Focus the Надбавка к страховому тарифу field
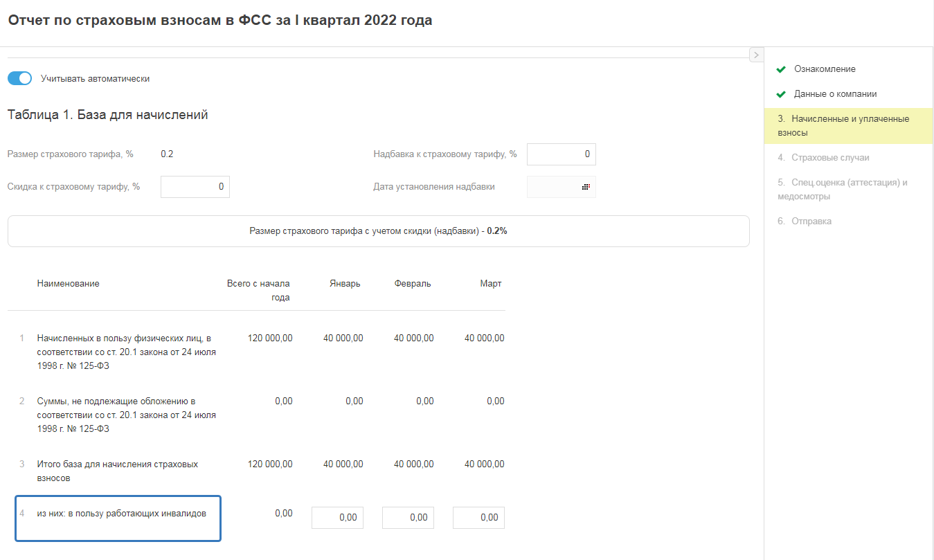Viewport: 934px width, 560px height. pos(561,154)
